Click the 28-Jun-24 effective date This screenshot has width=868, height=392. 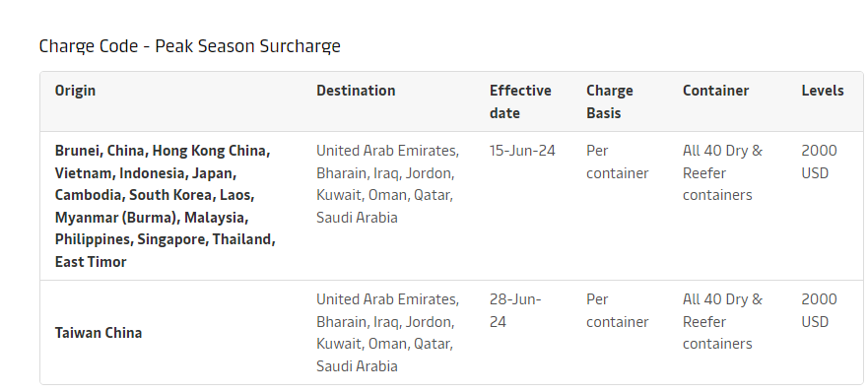(x=515, y=310)
